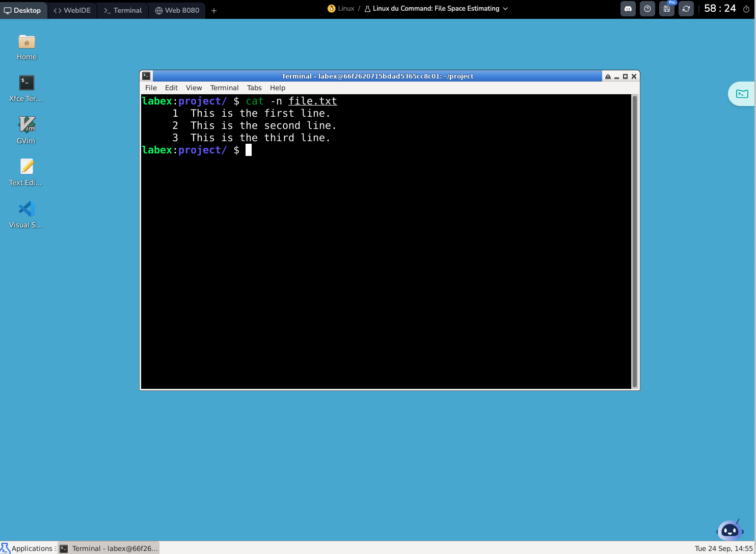Open the chat bot assistant icon
The width and height of the screenshot is (756, 554).
(730, 531)
